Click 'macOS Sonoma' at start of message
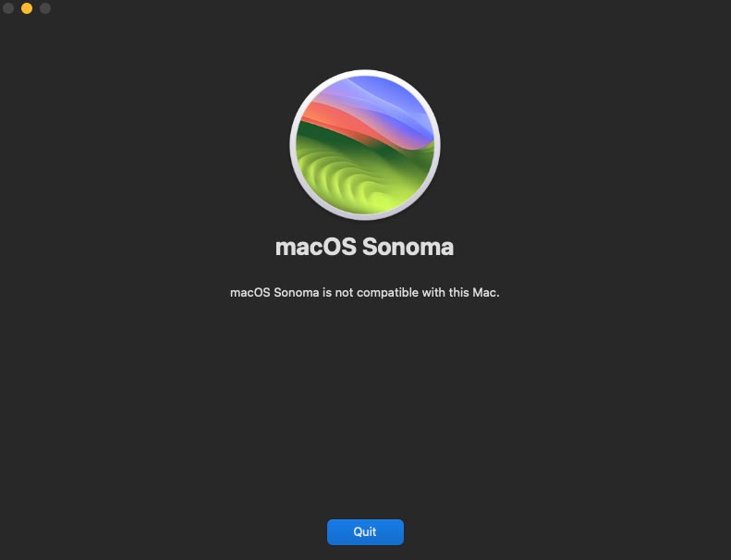The image size is (731, 560). click(x=274, y=293)
